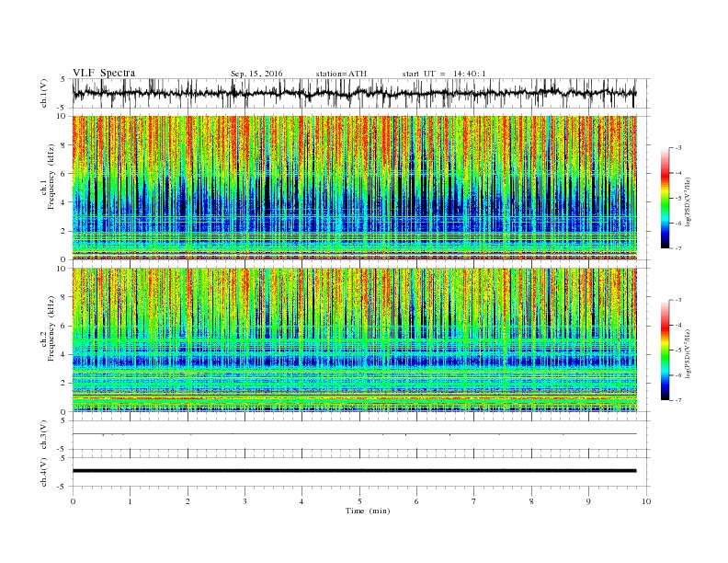The height and width of the screenshot is (563, 728).
Task: Click the ch.1 spectrogram "6" kHz tick label
Action: 64,174
